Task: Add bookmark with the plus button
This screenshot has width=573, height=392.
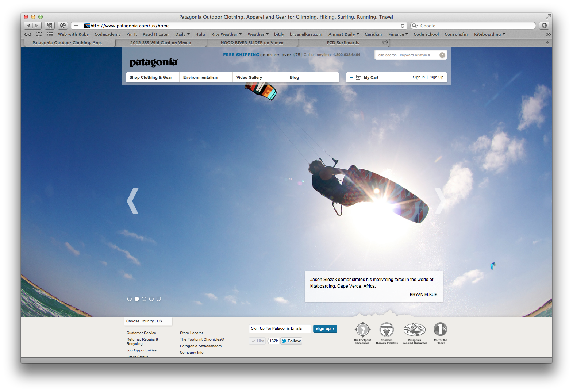Action: click(76, 26)
